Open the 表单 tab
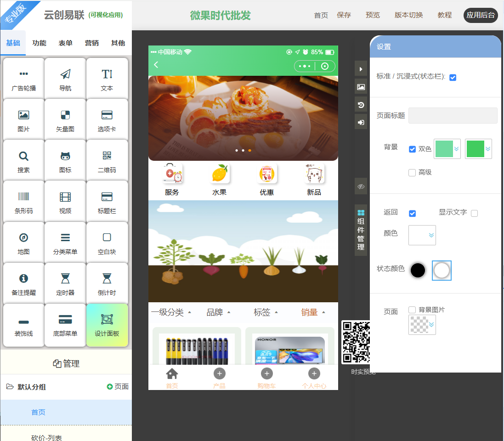Screen dimensions: 504x441 click(x=65, y=43)
